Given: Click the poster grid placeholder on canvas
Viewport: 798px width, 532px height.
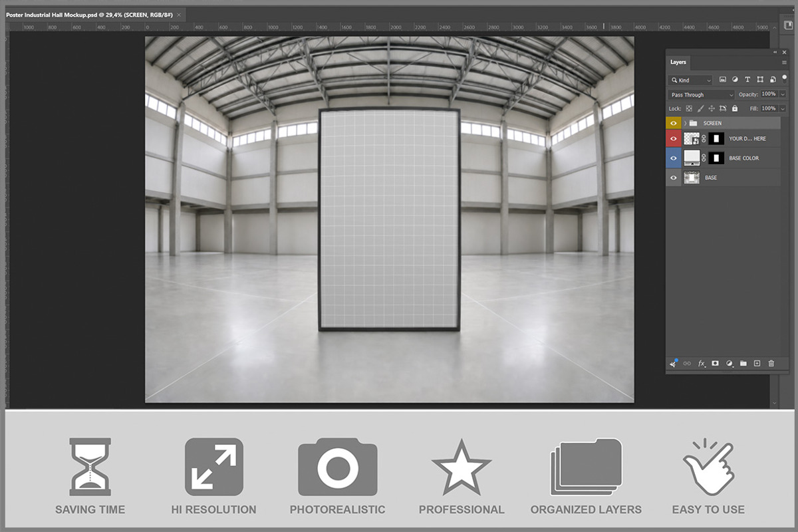Looking at the screenshot, I should 389,219.
